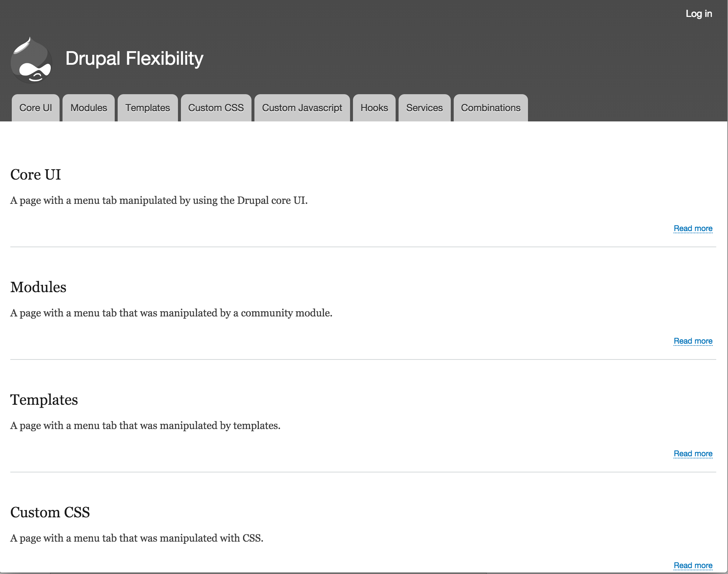Select the Custom CSS tab
The width and height of the screenshot is (728, 574).
pos(216,108)
